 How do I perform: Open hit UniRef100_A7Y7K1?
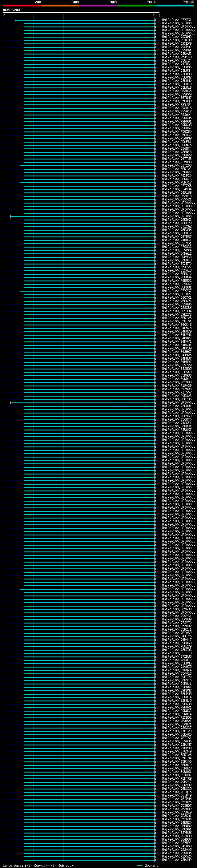click(x=177, y=20)
